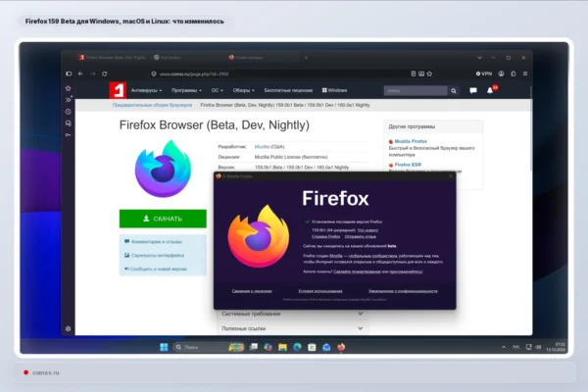Open the shield icon in the address bar
The width and height of the screenshot is (588, 392).
point(154,73)
